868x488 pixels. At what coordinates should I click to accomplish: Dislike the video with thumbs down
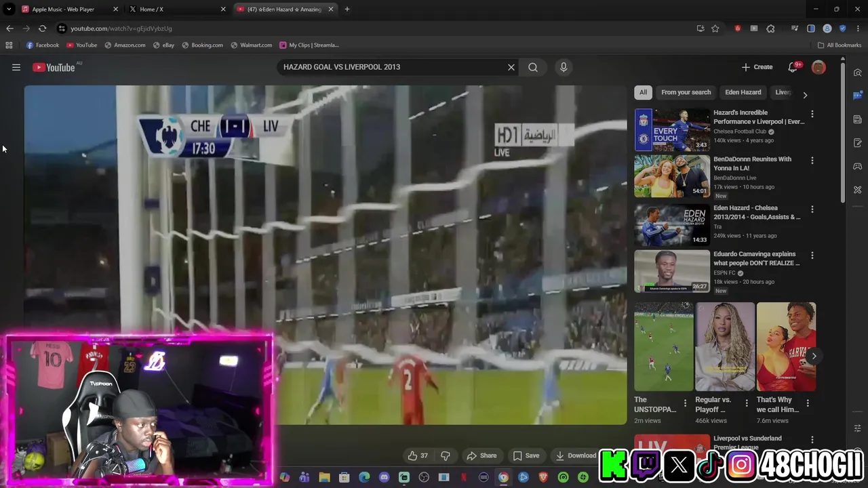coord(446,455)
